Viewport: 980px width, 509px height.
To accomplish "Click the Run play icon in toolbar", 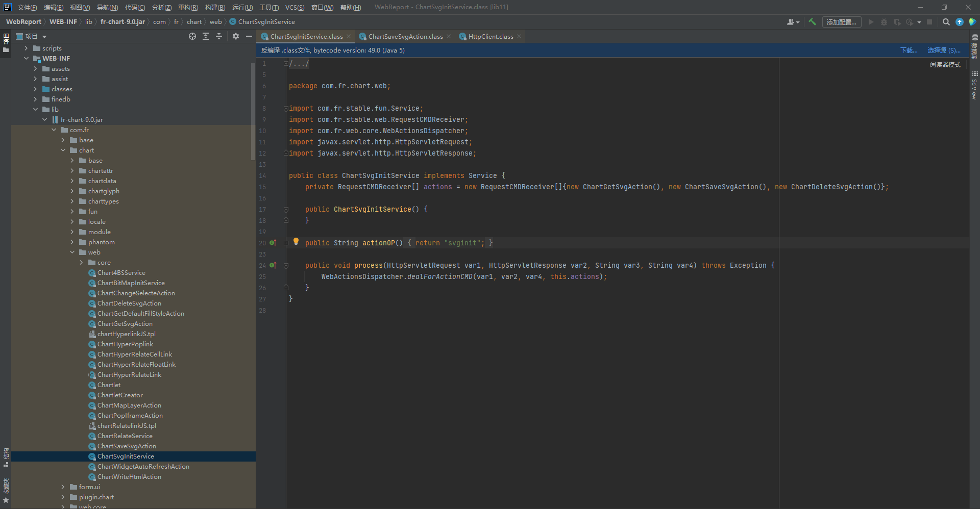I will pos(871,22).
